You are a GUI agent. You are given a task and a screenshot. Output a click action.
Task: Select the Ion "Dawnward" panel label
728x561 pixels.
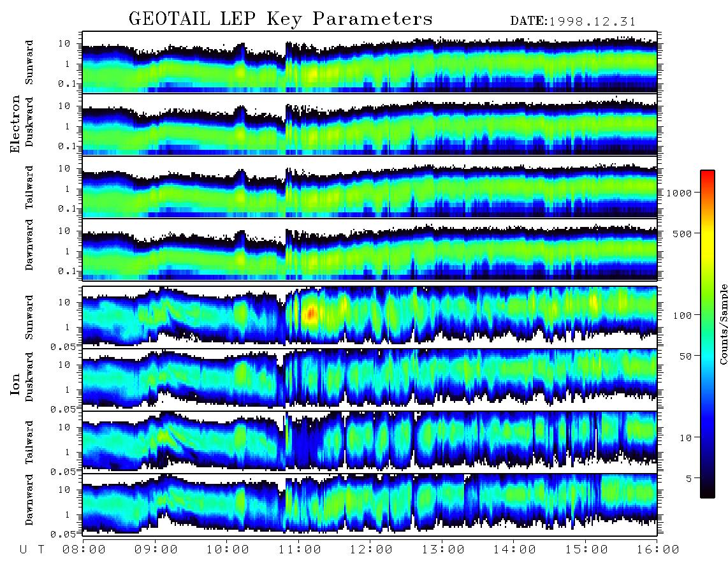pos(29,499)
